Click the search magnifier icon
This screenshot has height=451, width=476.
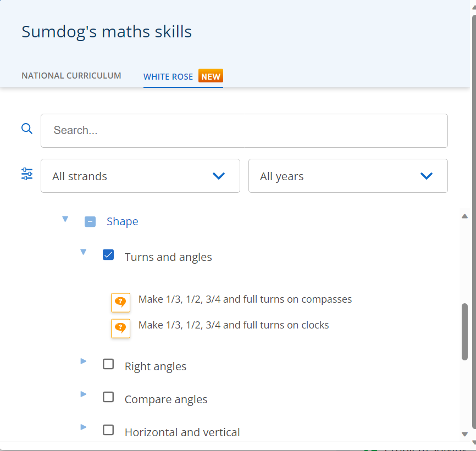coord(27,129)
